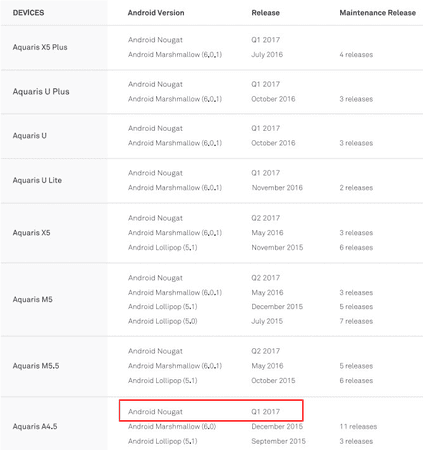This screenshot has height=450, width=423.
Task: Click Android Lollipop (5.0) under Aquaris M5
Action: pyautogui.click(x=163, y=321)
